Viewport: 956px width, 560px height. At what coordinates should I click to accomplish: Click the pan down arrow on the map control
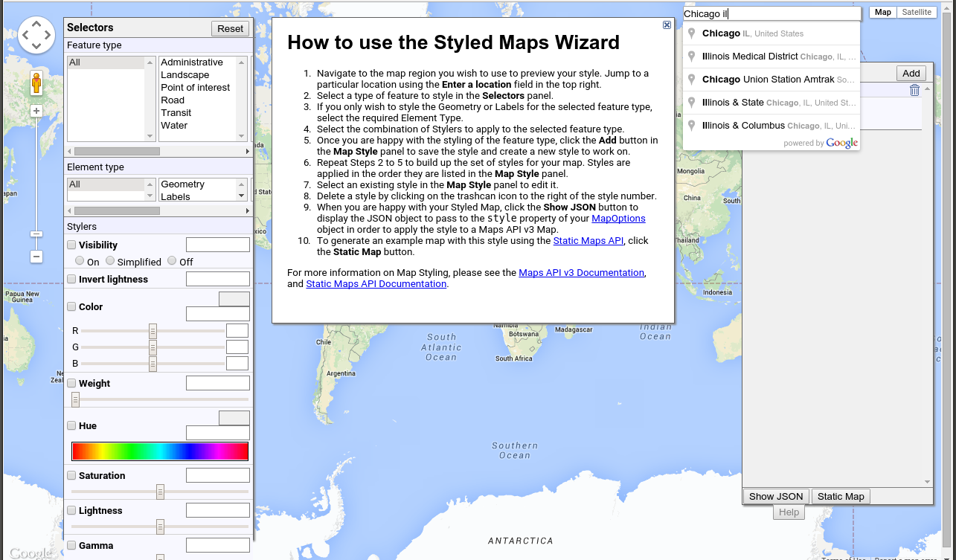click(x=36, y=47)
